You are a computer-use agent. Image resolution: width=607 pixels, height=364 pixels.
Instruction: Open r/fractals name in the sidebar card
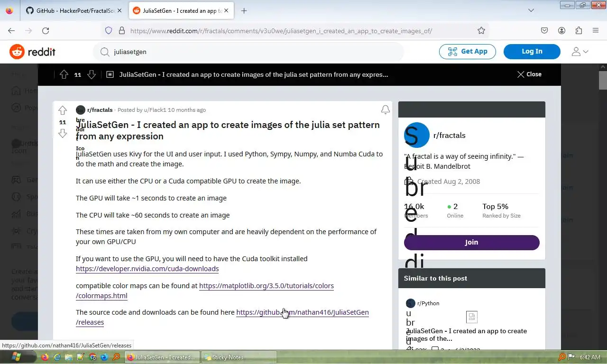click(x=450, y=136)
